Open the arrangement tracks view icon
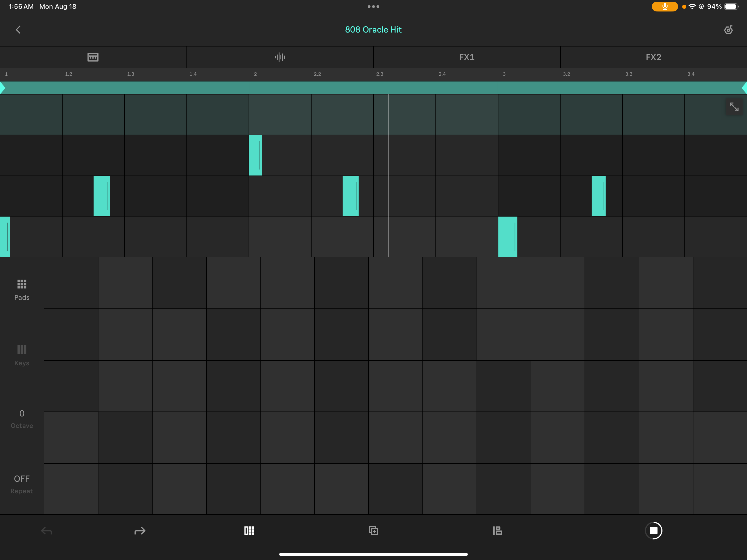 [x=497, y=531]
